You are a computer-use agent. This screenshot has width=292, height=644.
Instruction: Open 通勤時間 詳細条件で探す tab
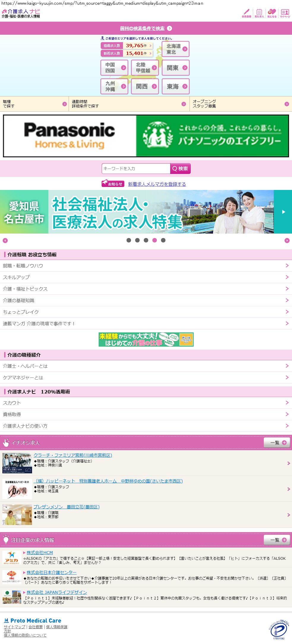pyautogui.click(x=129, y=104)
